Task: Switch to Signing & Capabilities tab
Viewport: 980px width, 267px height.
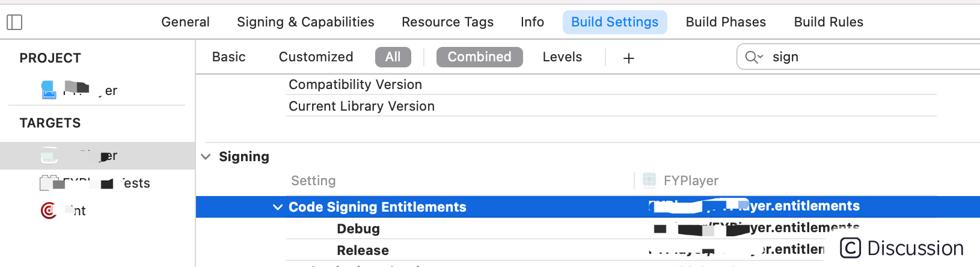Action: 305,22
